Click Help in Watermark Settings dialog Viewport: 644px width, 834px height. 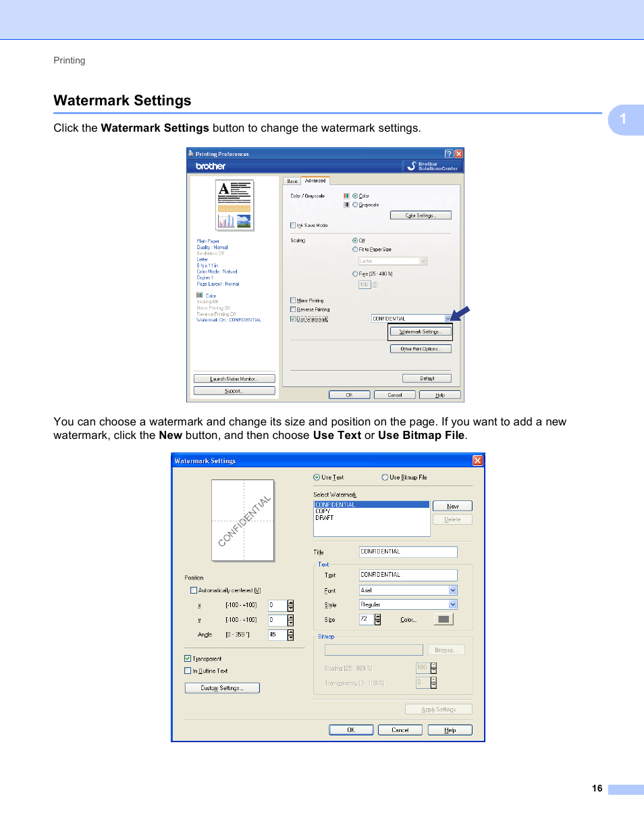(x=450, y=730)
